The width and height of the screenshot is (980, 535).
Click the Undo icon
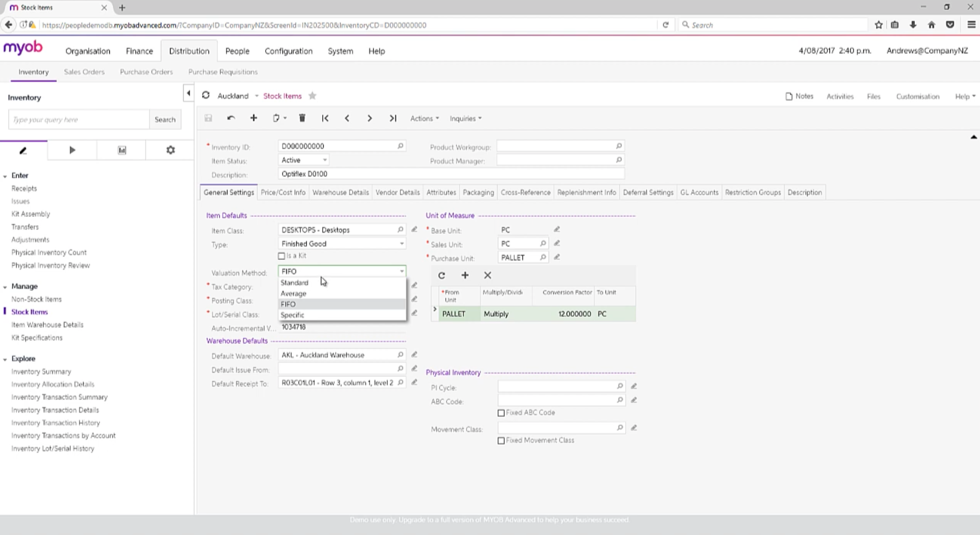[231, 118]
